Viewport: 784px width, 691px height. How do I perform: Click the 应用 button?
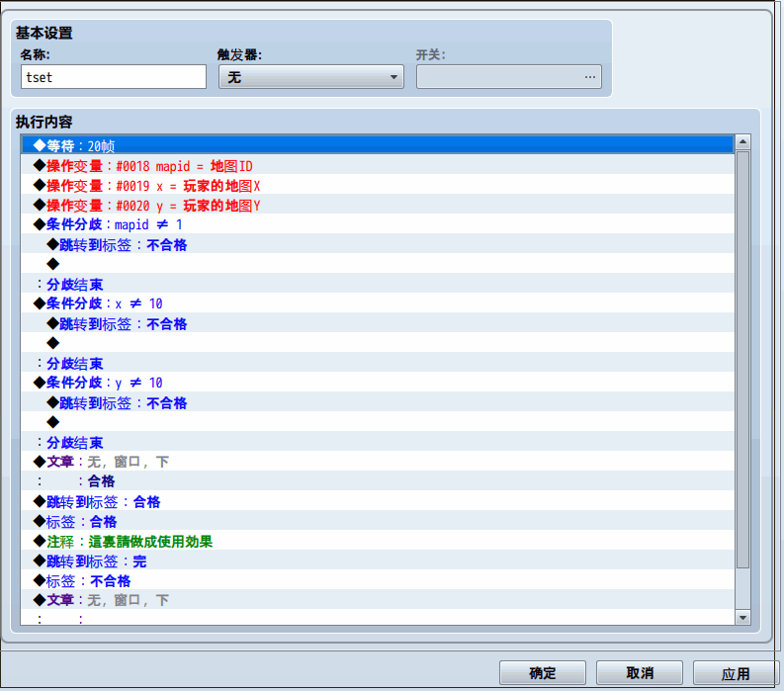click(x=736, y=673)
